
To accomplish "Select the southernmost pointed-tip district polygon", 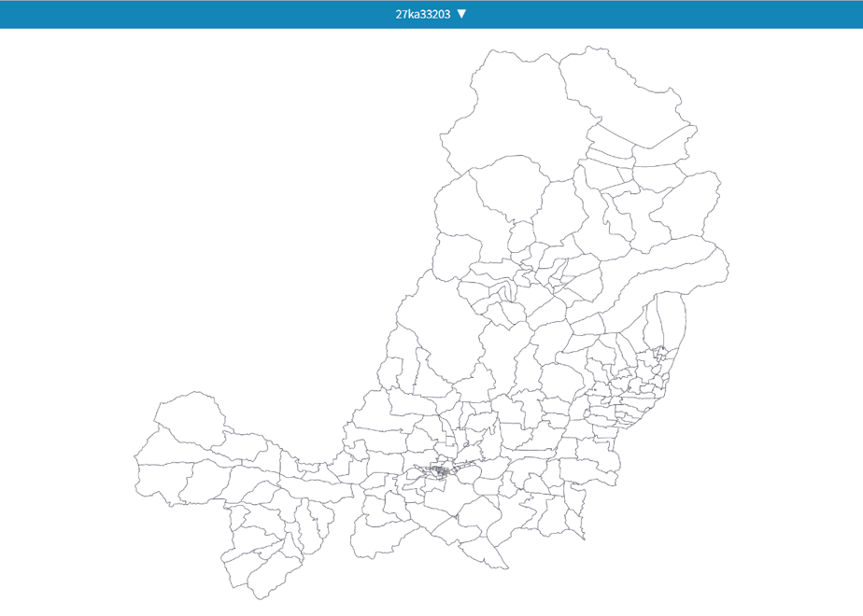I will click(x=485, y=553).
